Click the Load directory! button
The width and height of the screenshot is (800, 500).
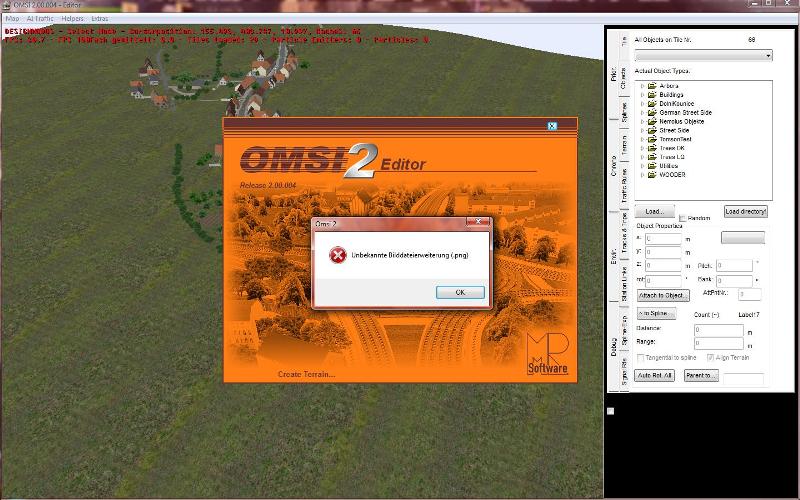tap(745, 211)
